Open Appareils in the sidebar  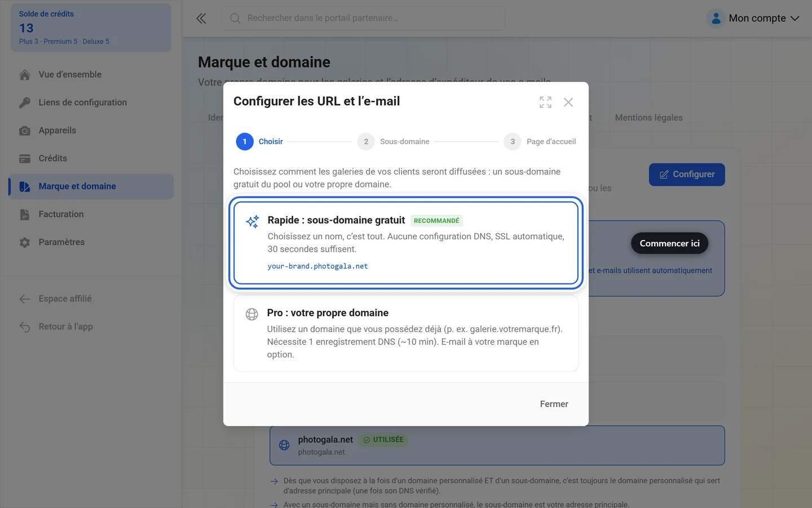(91, 130)
